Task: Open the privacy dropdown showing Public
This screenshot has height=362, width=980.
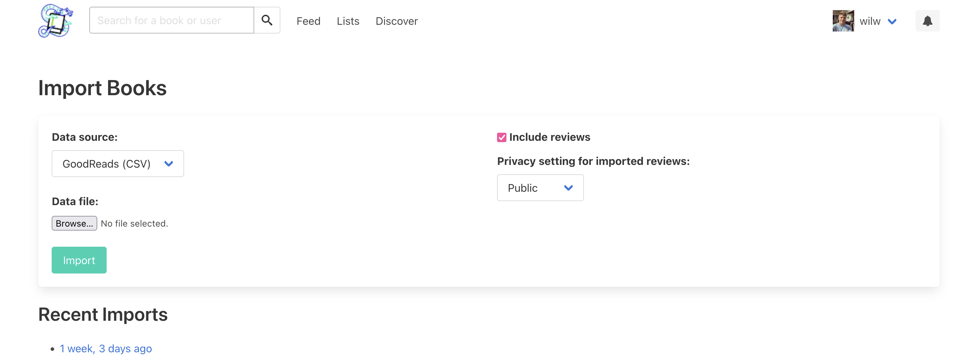Action: tap(540, 187)
